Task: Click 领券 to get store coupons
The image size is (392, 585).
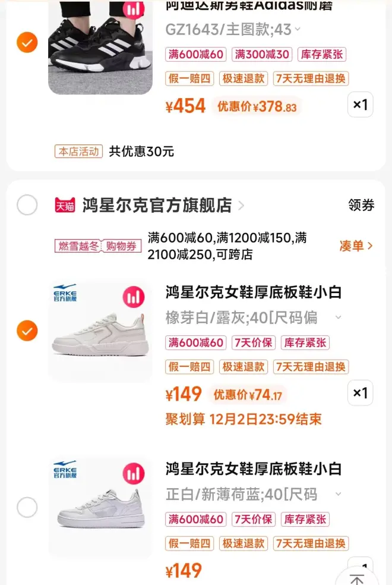Action: 361,206
